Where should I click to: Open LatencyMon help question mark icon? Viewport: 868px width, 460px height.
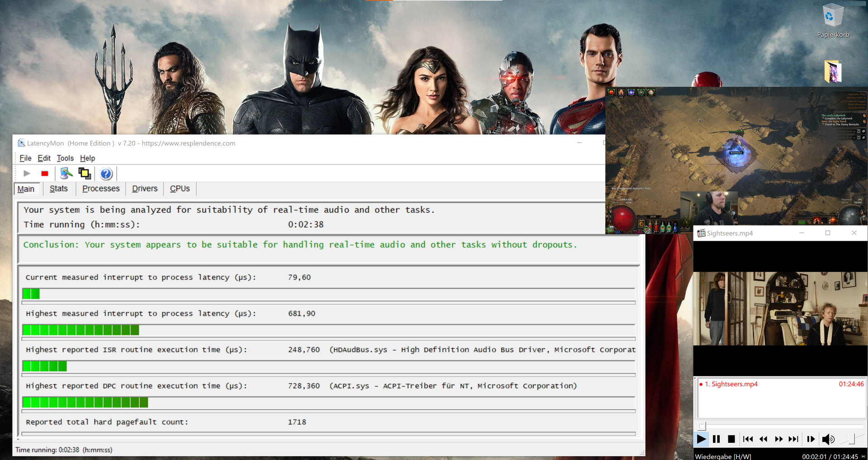(x=106, y=174)
